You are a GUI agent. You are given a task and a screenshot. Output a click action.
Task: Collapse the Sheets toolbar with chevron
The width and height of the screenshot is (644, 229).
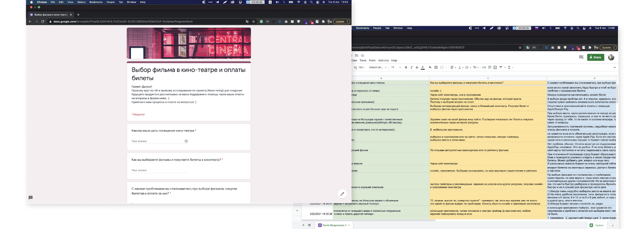click(615, 67)
